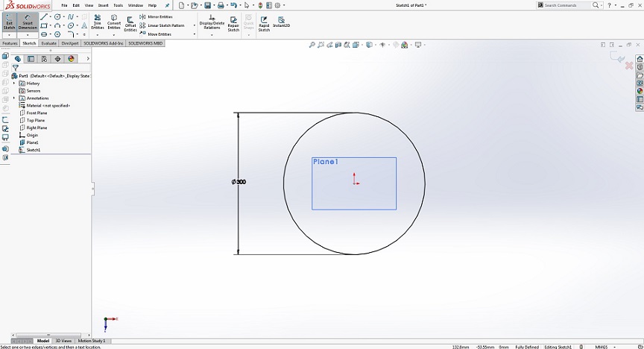This screenshot has height=349, width=644.
Task: Toggle the Instant2D button
Action: click(x=281, y=22)
